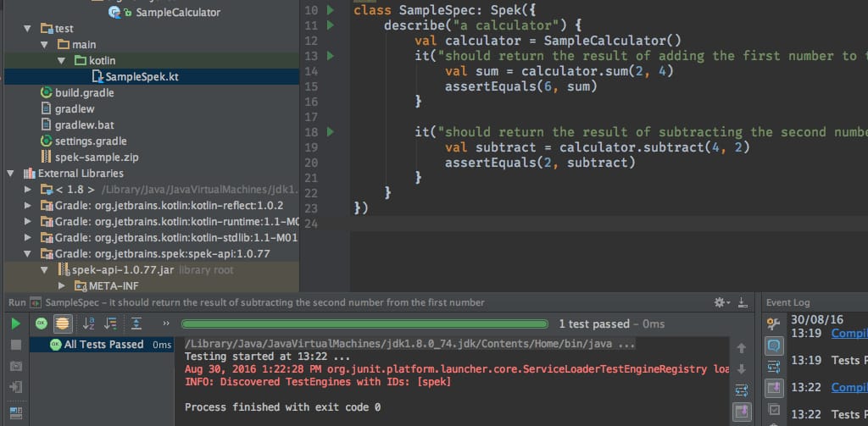The image size is (868, 426).
Task: Toggle the show ignored tests filter
Action: (x=63, y=324)
